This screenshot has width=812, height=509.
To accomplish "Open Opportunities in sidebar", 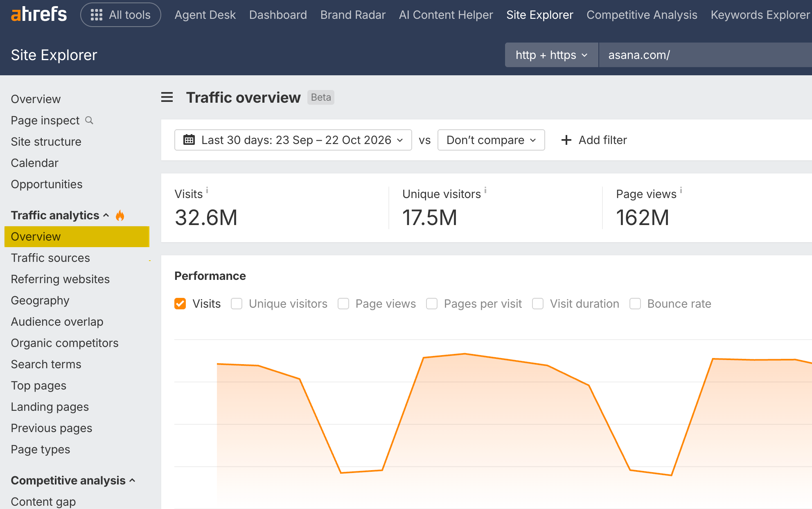I will [x=47, y=184].
